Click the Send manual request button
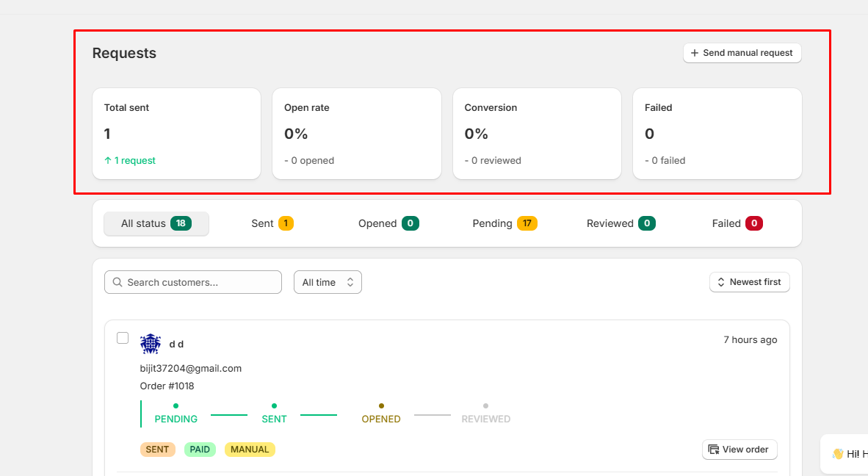Viewport: 868px width, 476px height. pos(742,53)
